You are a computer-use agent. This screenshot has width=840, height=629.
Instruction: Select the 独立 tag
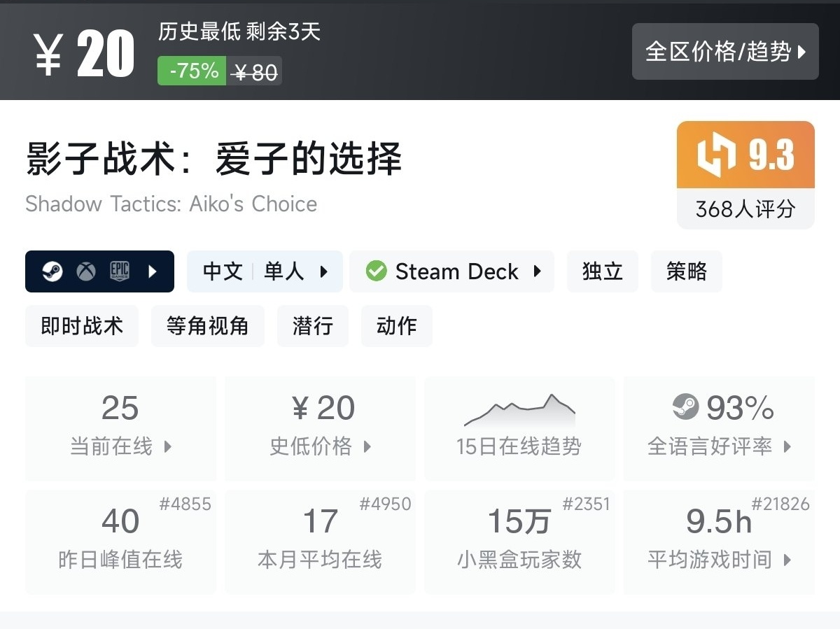tap(602, 271)
